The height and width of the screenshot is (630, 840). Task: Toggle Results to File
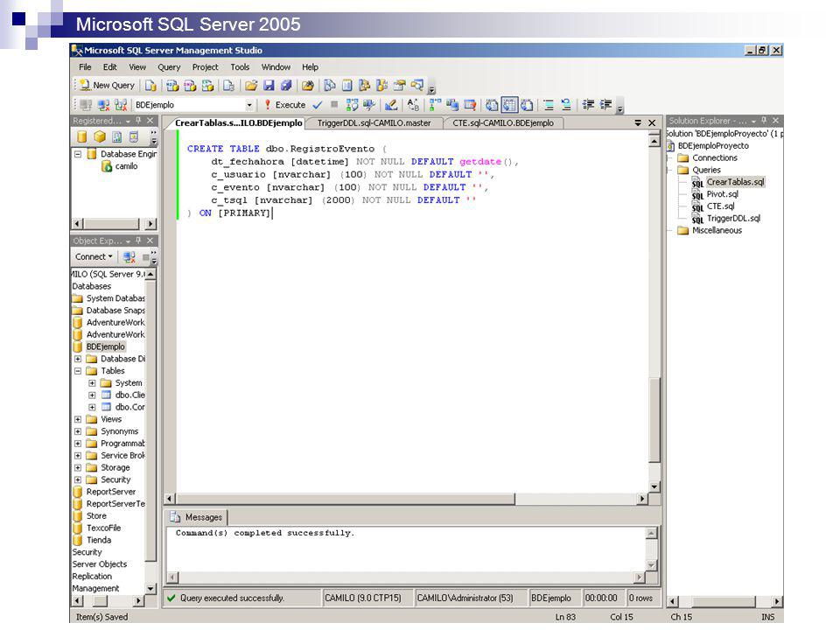coord(527,105)
